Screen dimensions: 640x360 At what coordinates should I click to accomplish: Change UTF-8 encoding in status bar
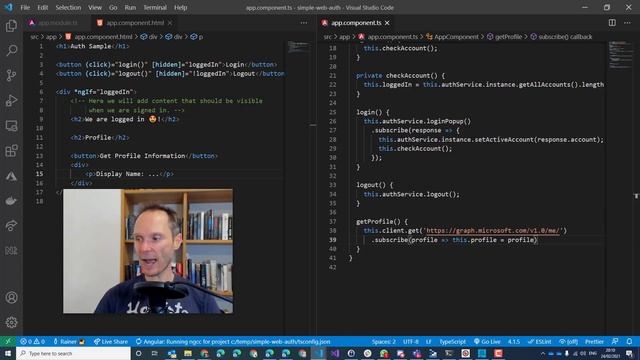click(411, 342)
